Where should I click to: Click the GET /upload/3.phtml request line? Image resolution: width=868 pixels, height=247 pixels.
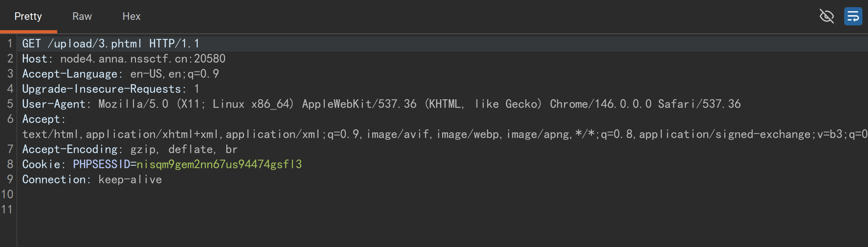click(x=110, y=44)
